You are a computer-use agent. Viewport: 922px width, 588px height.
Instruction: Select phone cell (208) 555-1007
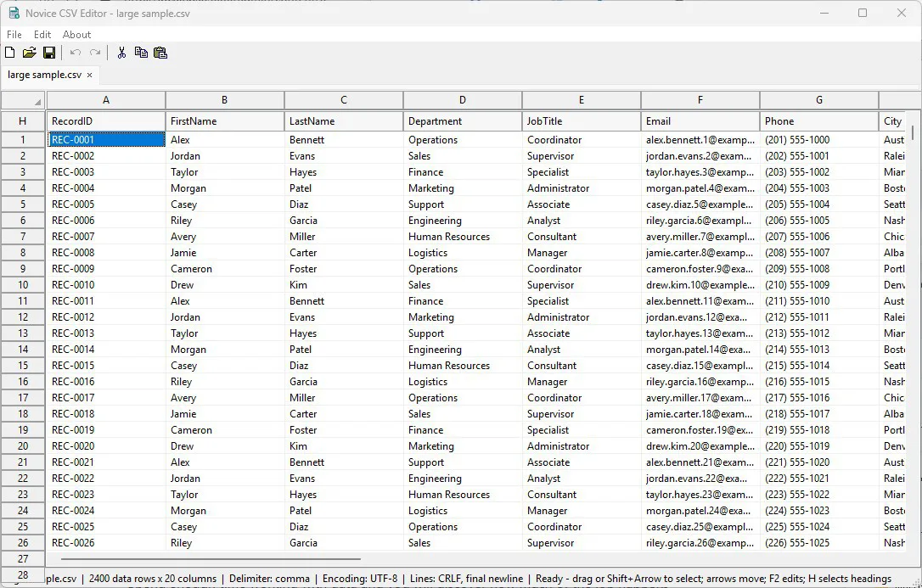(x=819, y=253)
